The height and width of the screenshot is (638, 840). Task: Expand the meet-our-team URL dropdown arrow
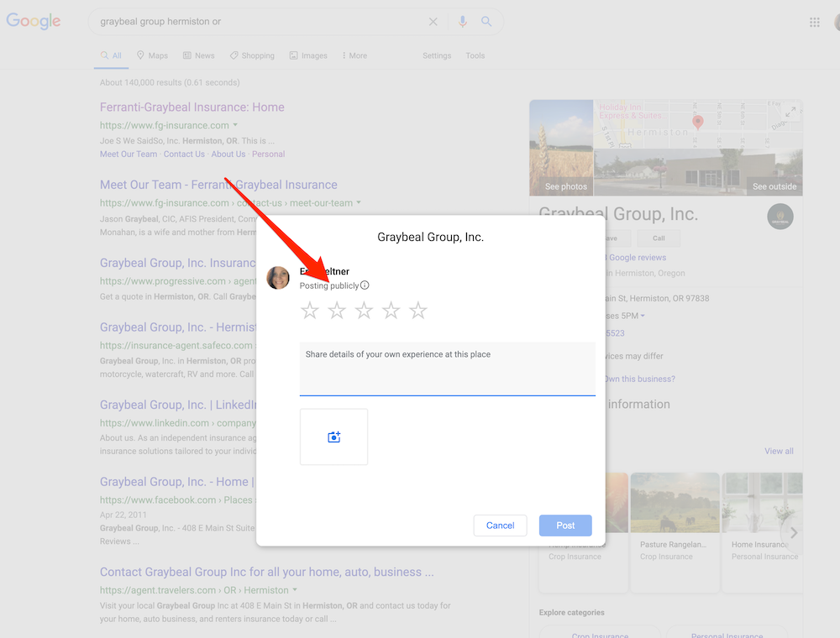359,203
